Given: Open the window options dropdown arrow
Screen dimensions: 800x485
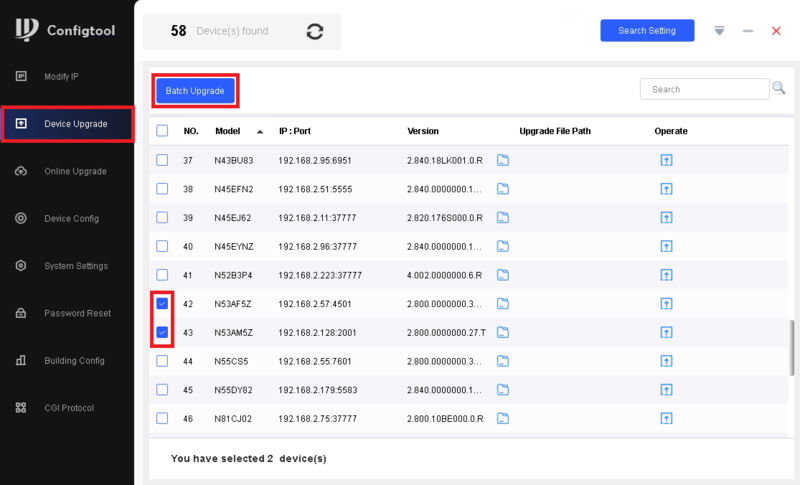Looking at the screenshot, I should click(x=719, y=31).
